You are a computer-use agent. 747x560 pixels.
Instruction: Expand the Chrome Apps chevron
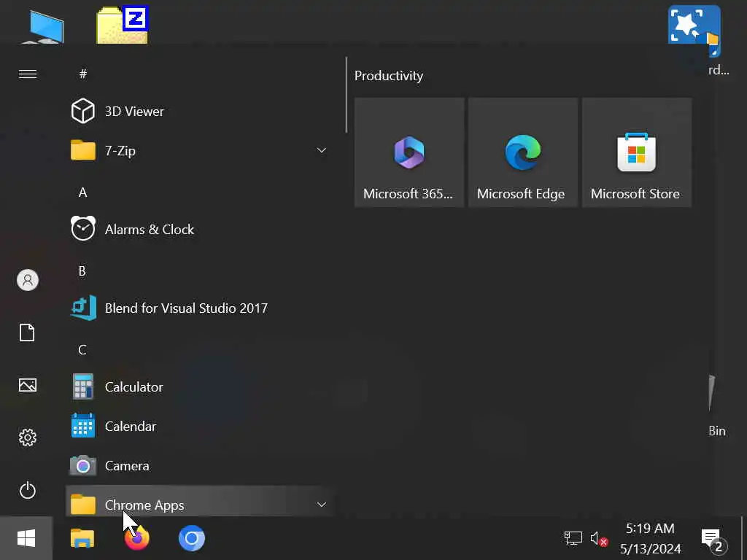pyautogui.click(x=322, y=505)
